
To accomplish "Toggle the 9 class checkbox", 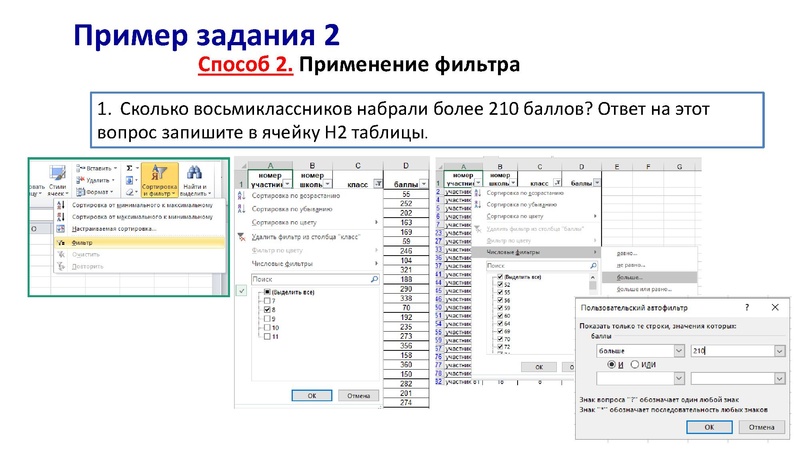I will click(267, 318).
